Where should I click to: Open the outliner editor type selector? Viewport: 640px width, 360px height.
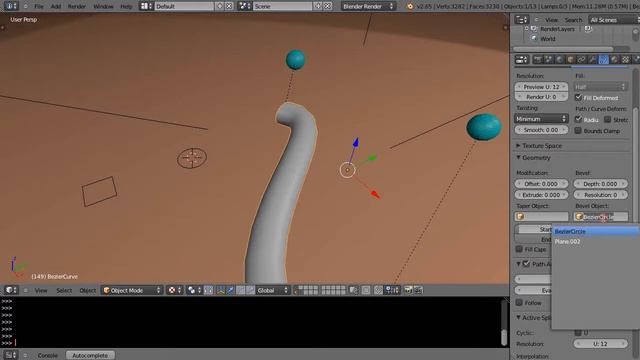coord(522,20)
